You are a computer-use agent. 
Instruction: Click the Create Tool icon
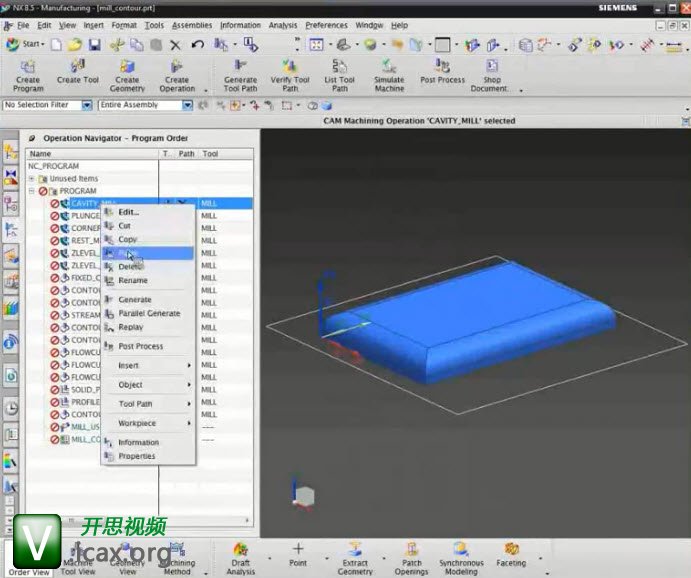click(x=77, y=68)
